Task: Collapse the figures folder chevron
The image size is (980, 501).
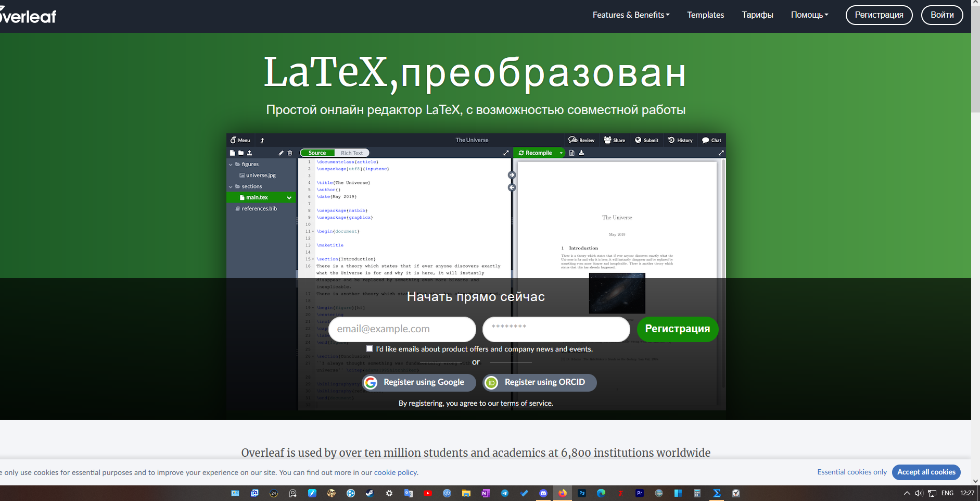Action: coord(231,165)
